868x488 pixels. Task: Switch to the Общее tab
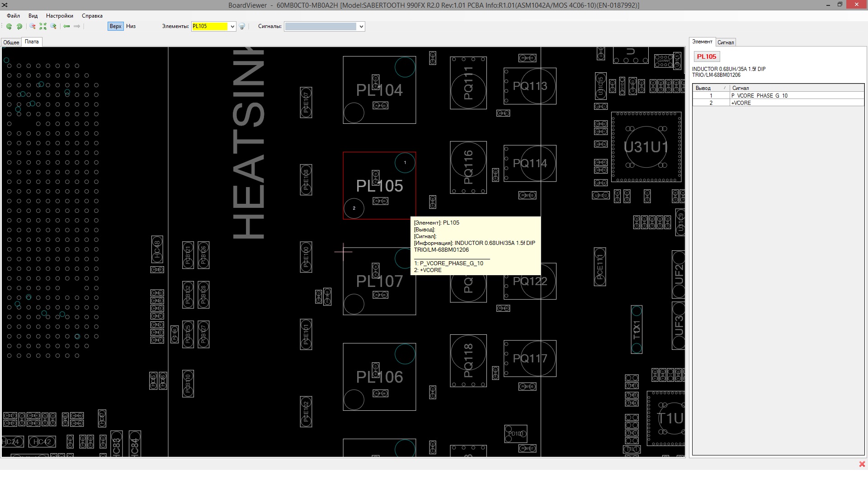(x=11, y=42)
